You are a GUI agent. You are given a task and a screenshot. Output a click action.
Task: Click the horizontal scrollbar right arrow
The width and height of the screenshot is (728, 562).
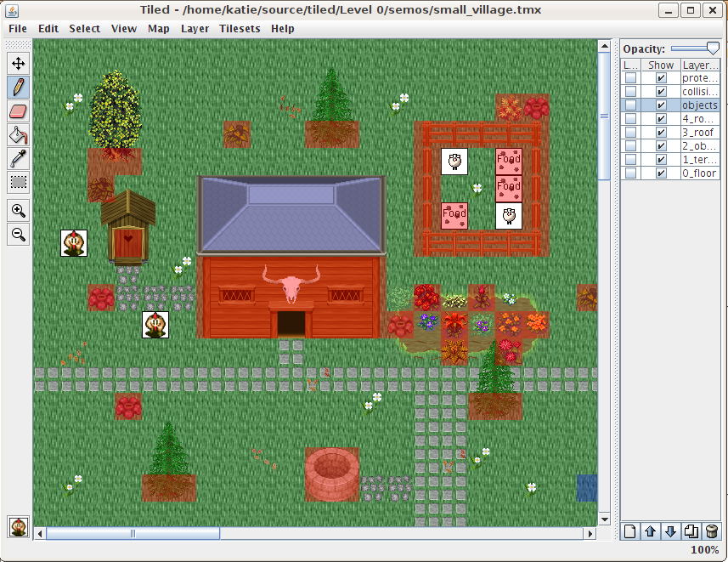click(x=590, y=534)
